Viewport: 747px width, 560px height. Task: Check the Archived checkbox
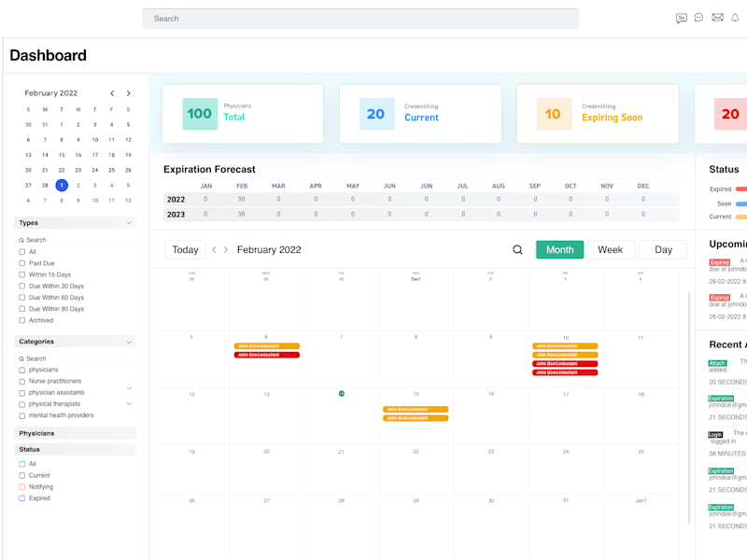click(21, 320)
